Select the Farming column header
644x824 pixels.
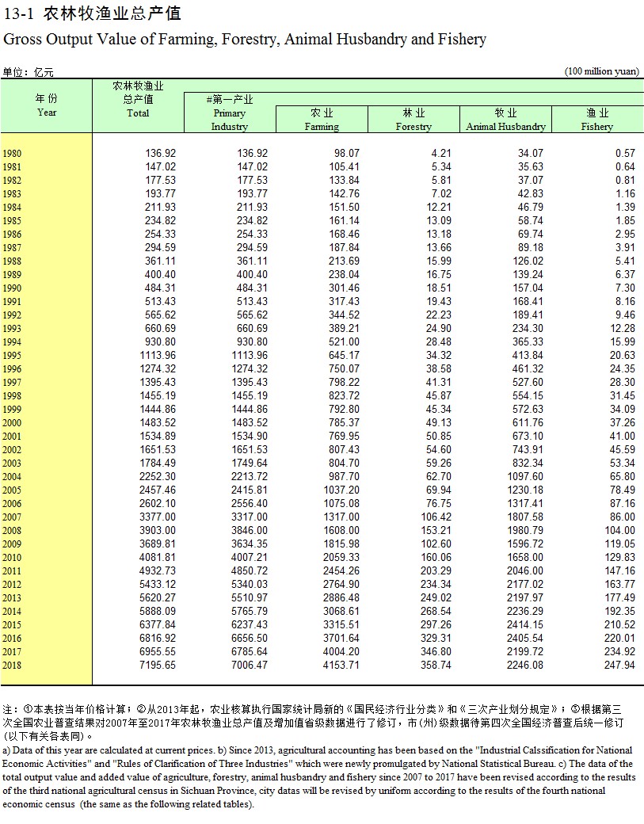point(322,120)
